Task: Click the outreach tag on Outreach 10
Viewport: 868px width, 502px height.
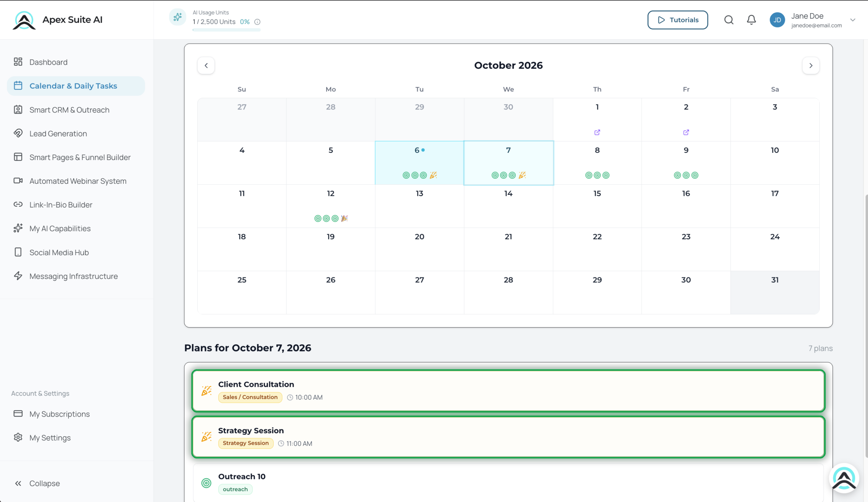Action: (x=235, y=489)
